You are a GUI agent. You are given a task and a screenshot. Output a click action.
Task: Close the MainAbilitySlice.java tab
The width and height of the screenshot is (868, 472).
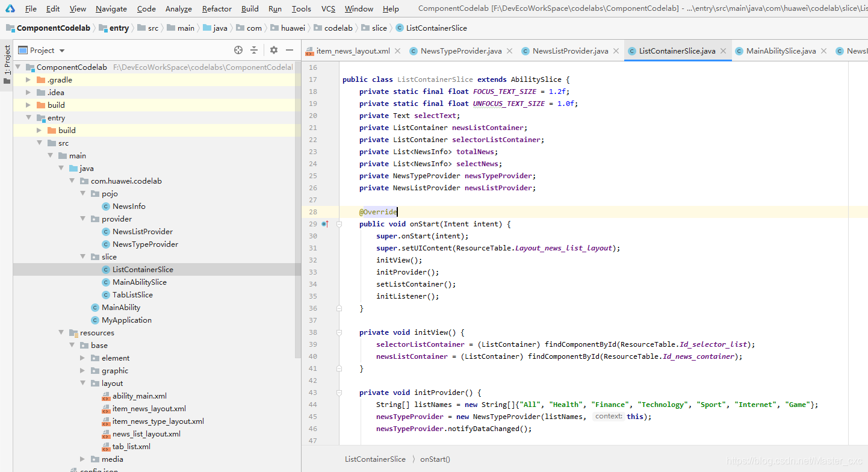coord(823,51)
